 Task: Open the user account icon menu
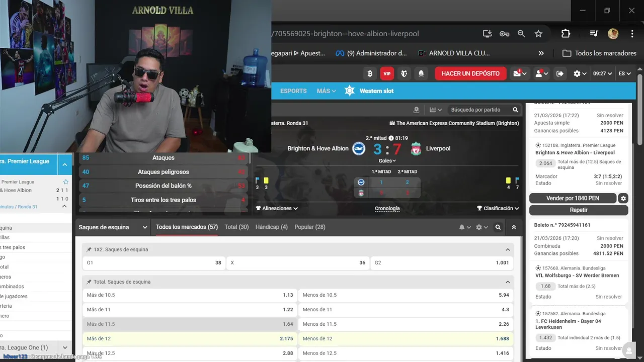click(541, 73)
